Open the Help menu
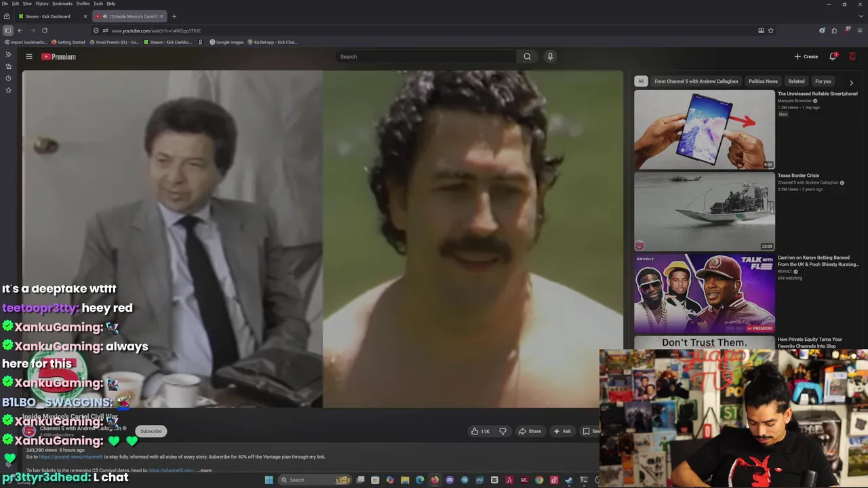Viewport: 868px width, 488px height. pyautogui.click(x=111, y=3)
